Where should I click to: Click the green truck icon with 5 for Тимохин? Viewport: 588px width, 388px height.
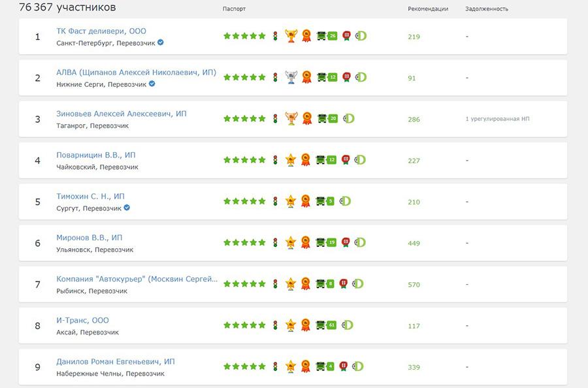pos(325,201)
